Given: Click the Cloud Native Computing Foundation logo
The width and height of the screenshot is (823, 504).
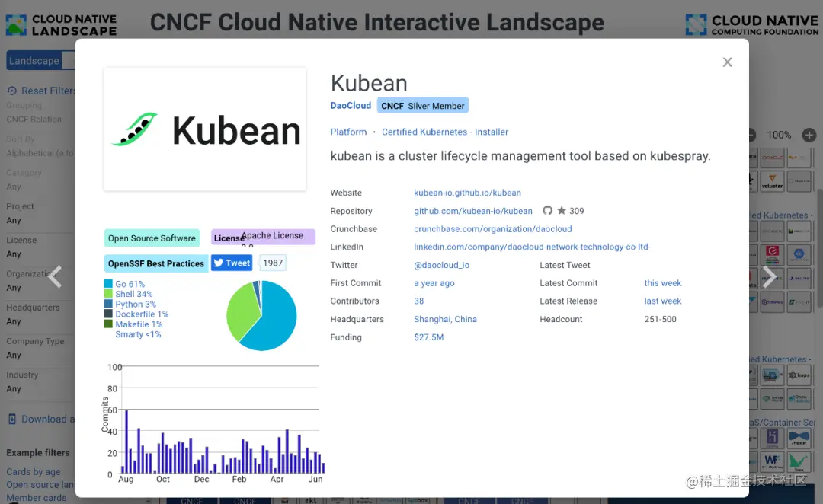Looking at the screenshot, I should coord(751,24).
